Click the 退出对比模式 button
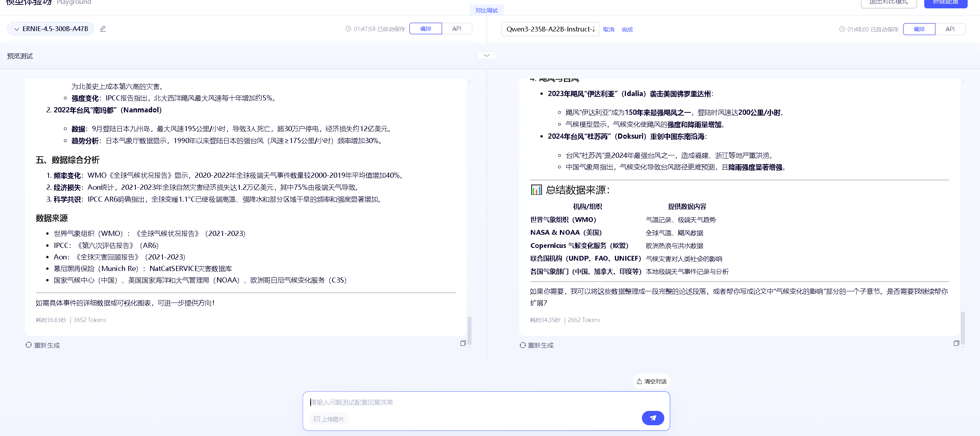Image resolution: width=980 pixels, height=436 pixels. [889, 2]
